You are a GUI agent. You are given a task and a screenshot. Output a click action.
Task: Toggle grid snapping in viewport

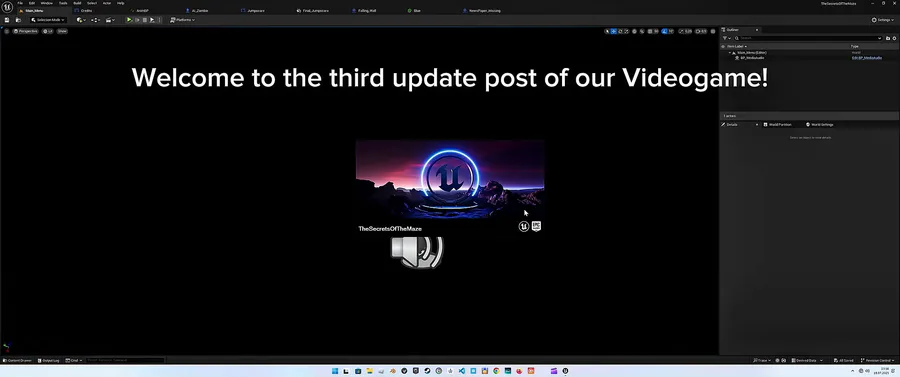[650, 32]
